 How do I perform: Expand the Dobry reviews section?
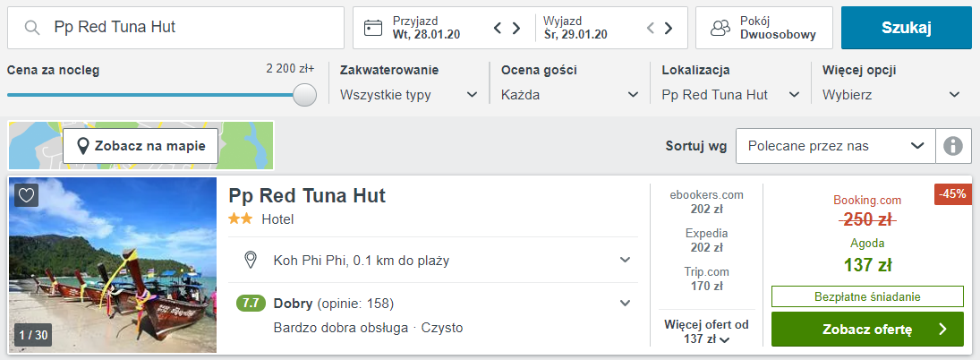coord(433,304)
